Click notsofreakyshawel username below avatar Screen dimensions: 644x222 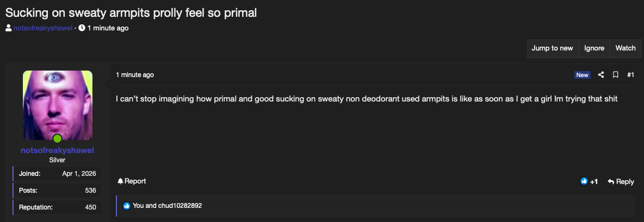[58, 150]
